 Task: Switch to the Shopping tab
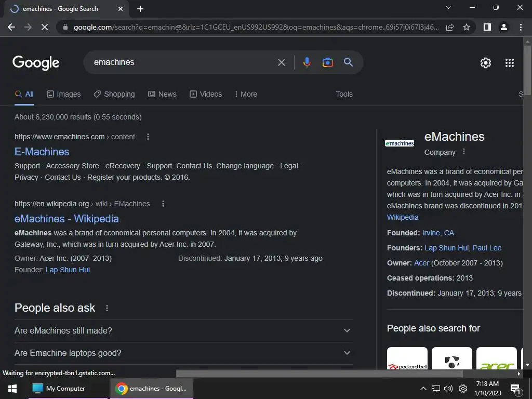pyautogui.click(x=114, y=95)
